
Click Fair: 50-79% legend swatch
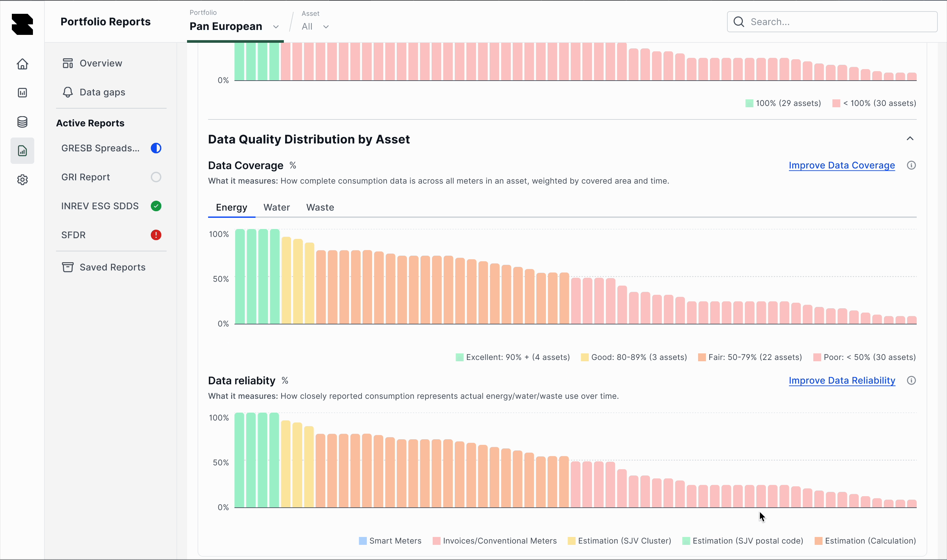point(702,357)
